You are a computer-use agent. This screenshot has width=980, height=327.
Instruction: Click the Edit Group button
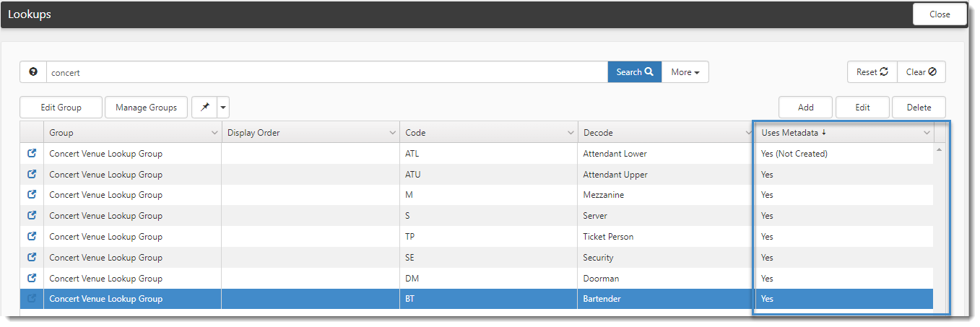61,108
